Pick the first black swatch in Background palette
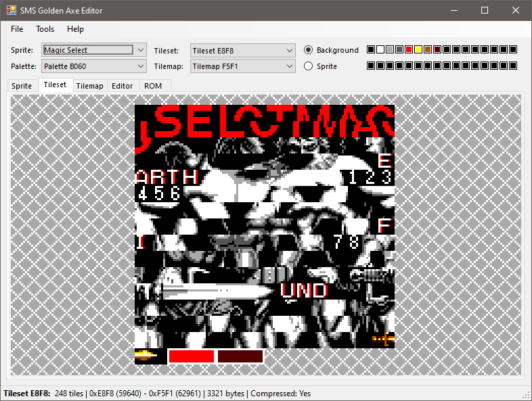This screenshot has width=532, height=401. 371,49
